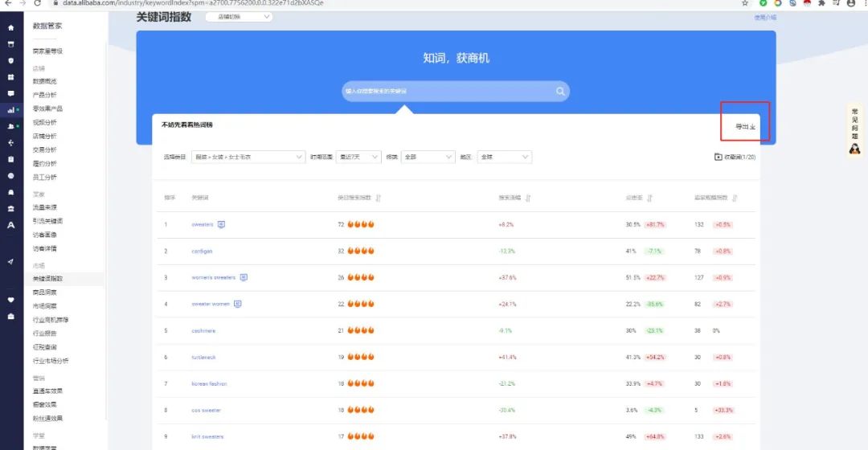This screenshot has height=450, width=868.
Task: Open the customer service avatar on right edge
Action: pos(854,149)
